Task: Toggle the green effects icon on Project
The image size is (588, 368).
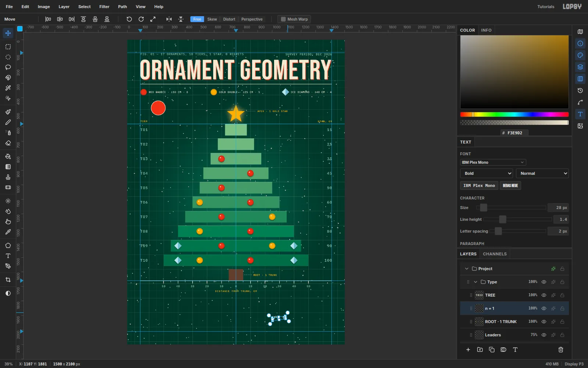Action: pyautogui.click(x=553, y=269)
